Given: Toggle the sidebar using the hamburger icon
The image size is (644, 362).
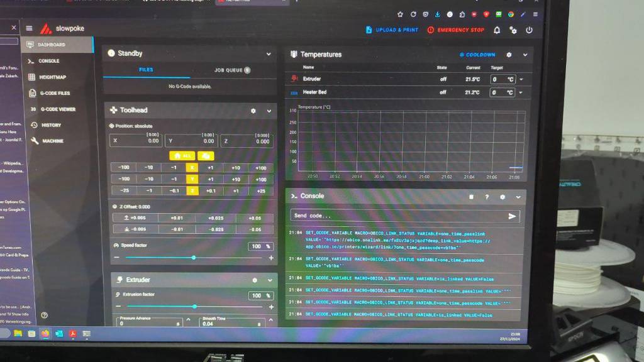Looking at the screenshot, I should click(x=29, y=28).
